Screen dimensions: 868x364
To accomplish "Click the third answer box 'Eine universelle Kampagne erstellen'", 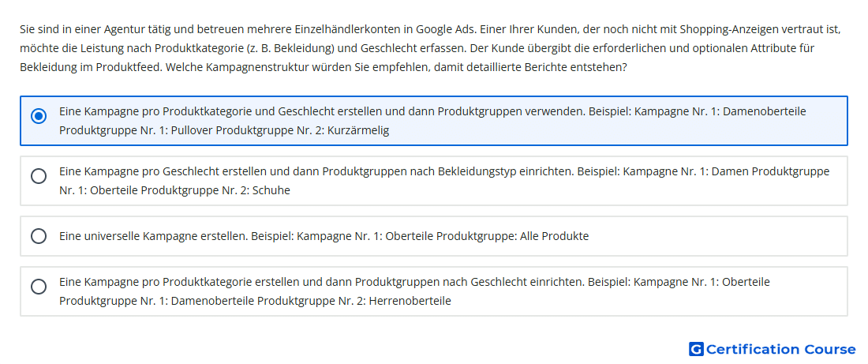I will [434, 236].
